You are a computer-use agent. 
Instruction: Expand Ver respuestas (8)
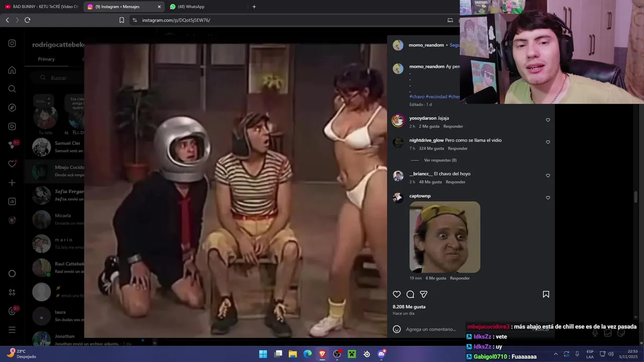pos(440,160)
